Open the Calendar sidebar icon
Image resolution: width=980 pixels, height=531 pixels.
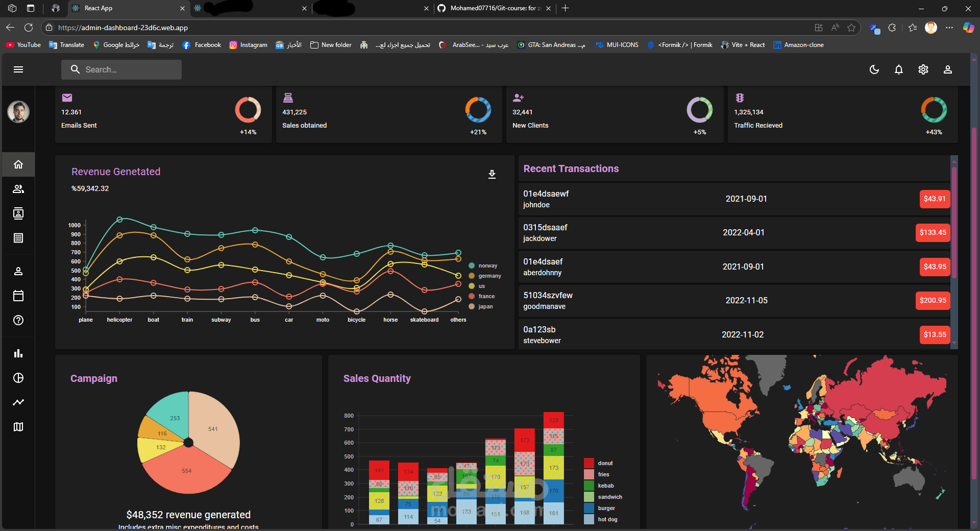tap(18, 296)
